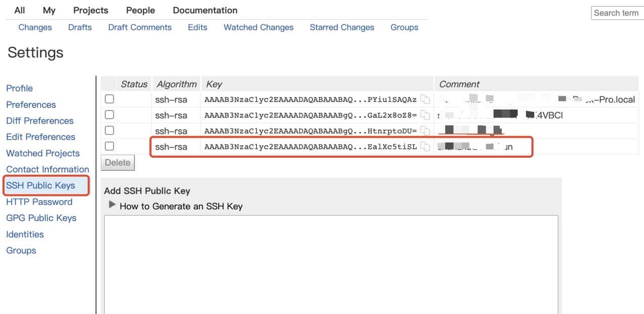The height and width of the screenshot is (314, 644).
Task: Check the first SSH key row checkbox
Action: tap(109, 99)
